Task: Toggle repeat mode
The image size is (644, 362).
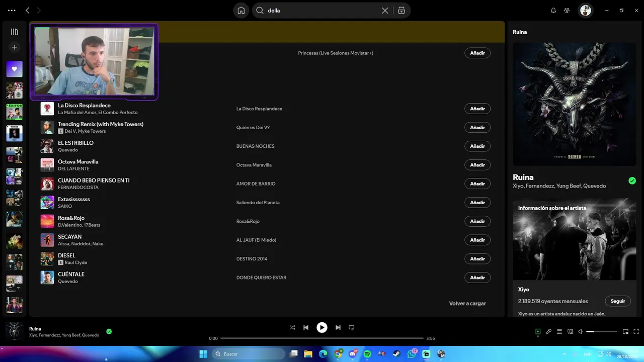Action: coord(352,327)
